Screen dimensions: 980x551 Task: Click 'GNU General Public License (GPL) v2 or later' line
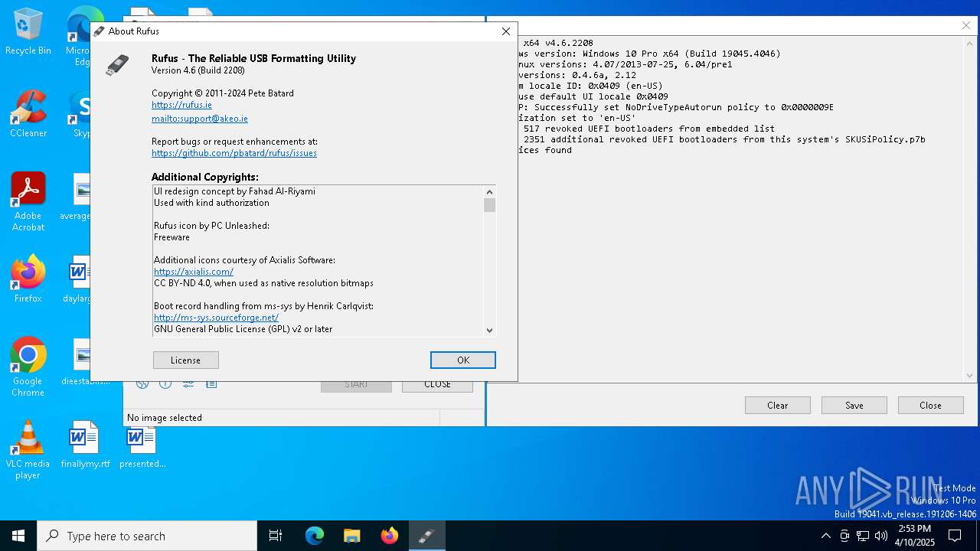pyautogui.click(x=243, y=329)
